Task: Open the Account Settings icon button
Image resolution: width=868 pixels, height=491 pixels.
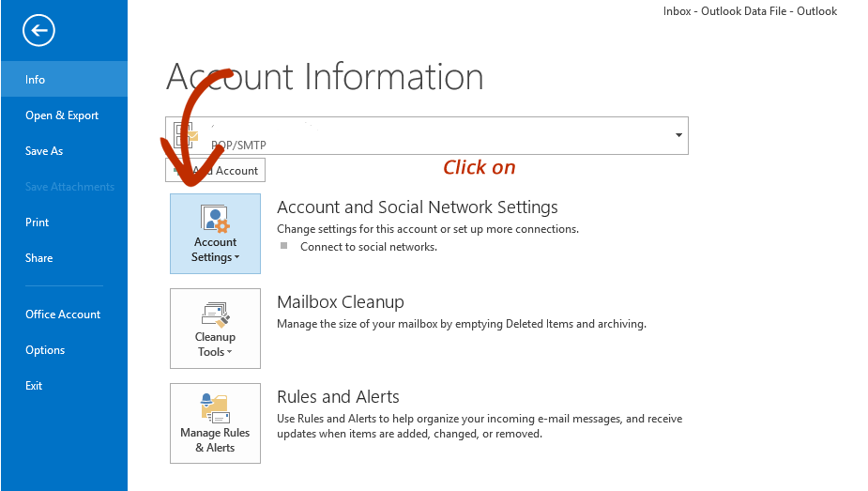Action: pyautogui.click(x=215, y=234)
